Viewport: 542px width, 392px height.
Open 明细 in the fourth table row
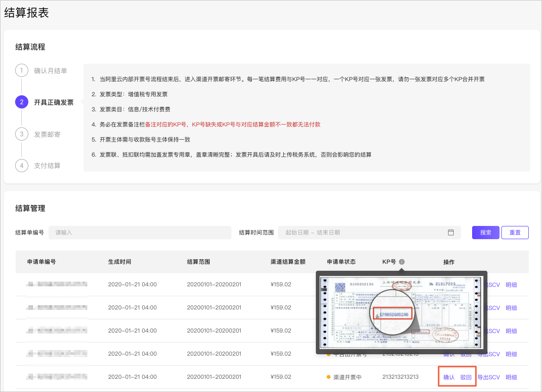[x=511, y=354]
